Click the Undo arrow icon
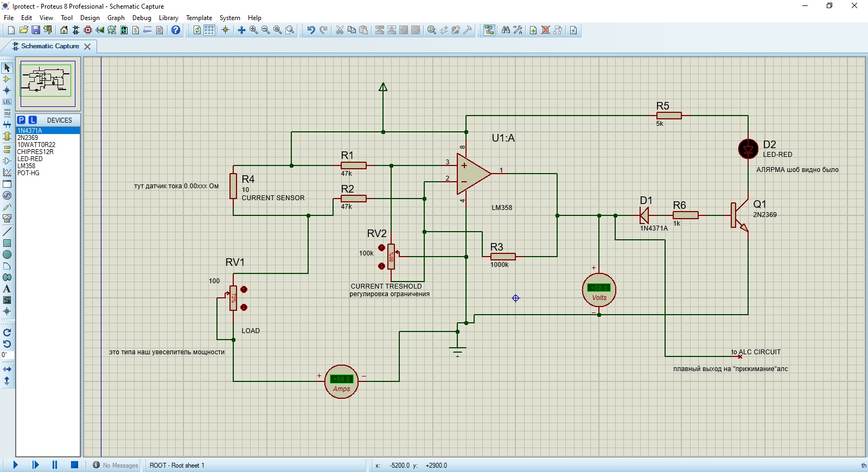The image size is (868, 472). click(x=311, y=30)
